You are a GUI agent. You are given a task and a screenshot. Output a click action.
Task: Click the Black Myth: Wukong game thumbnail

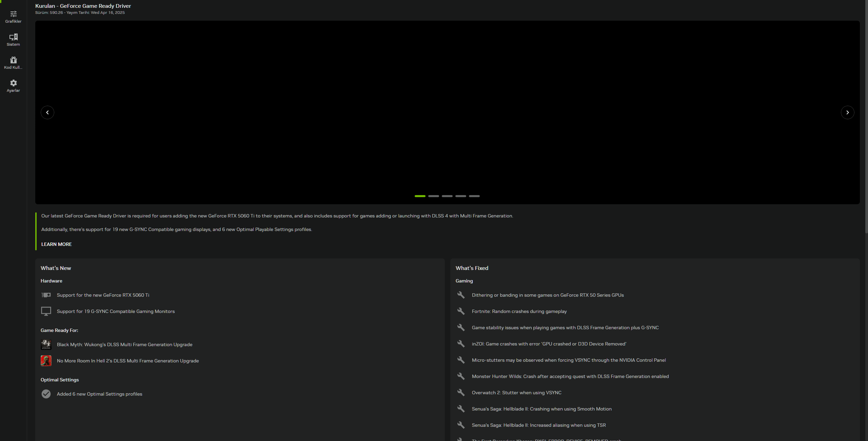[46, 344]
